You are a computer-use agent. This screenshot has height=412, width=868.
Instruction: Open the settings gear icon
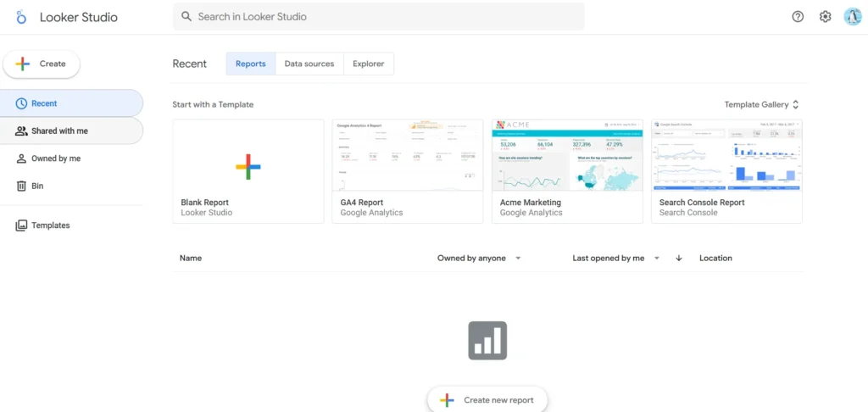tap(826, 17)
